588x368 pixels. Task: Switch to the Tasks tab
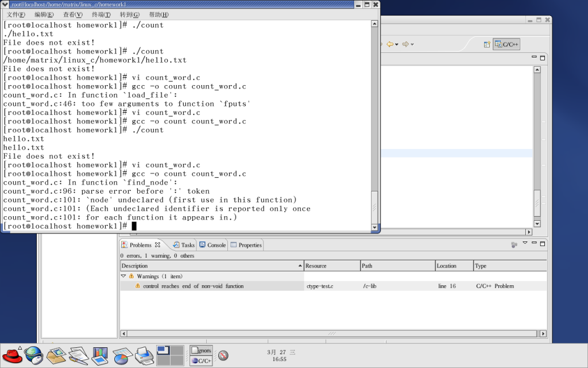click(x=184, y=245)
